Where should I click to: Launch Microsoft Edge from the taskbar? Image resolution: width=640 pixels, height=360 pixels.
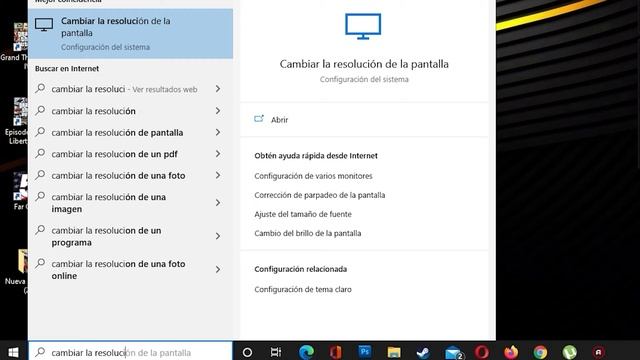click(306, 352)
